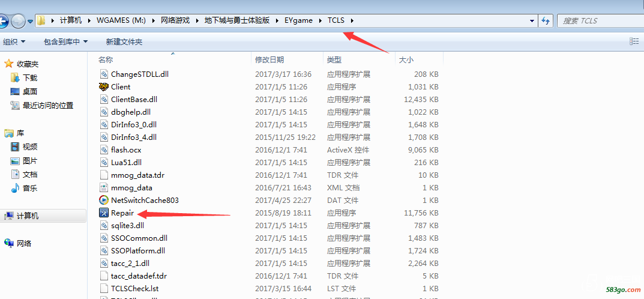Go to WGAMES (M:) in the breadcrumb
The width and height of the screenshot is (644, 299).
121,20
